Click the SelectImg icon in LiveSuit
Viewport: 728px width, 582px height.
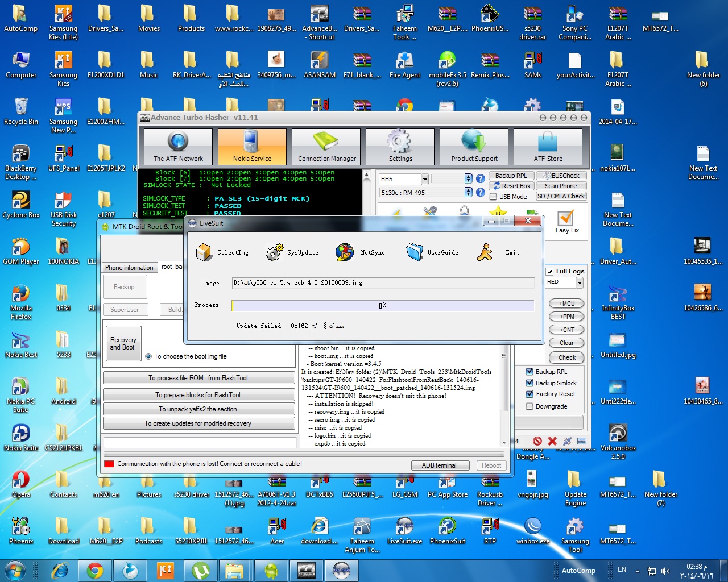[204, 252]
